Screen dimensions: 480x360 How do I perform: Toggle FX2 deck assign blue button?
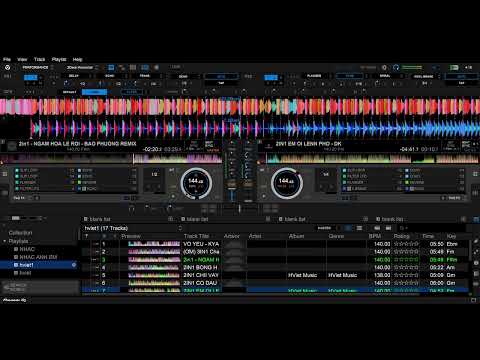coord(271,77)
